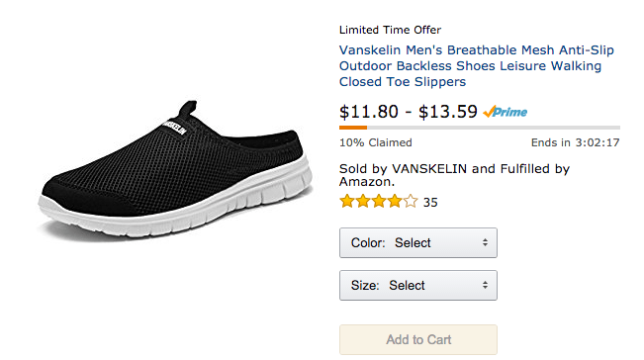Click the black mesh shoe product image

click(176, 170)
